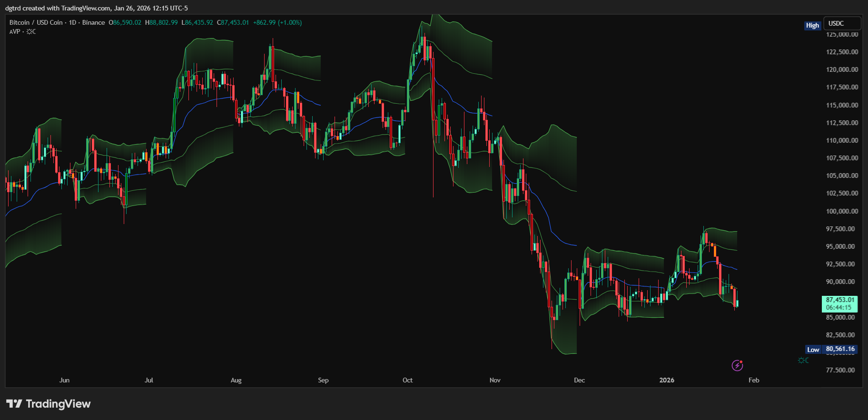Click the Nov label on the time axis
This screenshot has height=420, width=868.
495,380
